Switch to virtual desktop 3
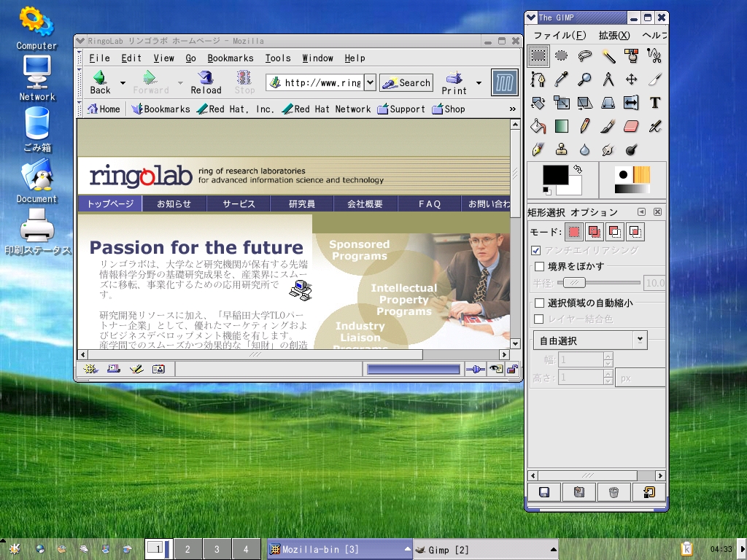The image size is (747, 560). [x=217, y=549]
